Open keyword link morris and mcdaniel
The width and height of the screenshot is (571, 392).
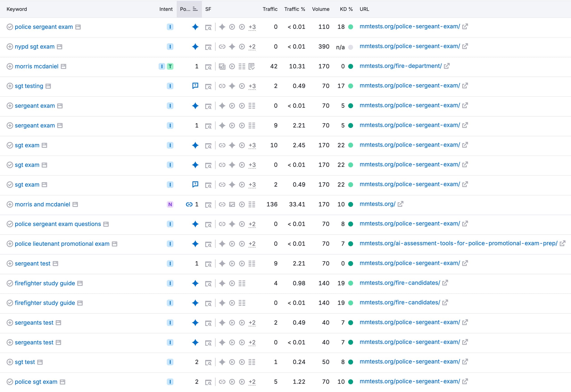click(43, 205)
